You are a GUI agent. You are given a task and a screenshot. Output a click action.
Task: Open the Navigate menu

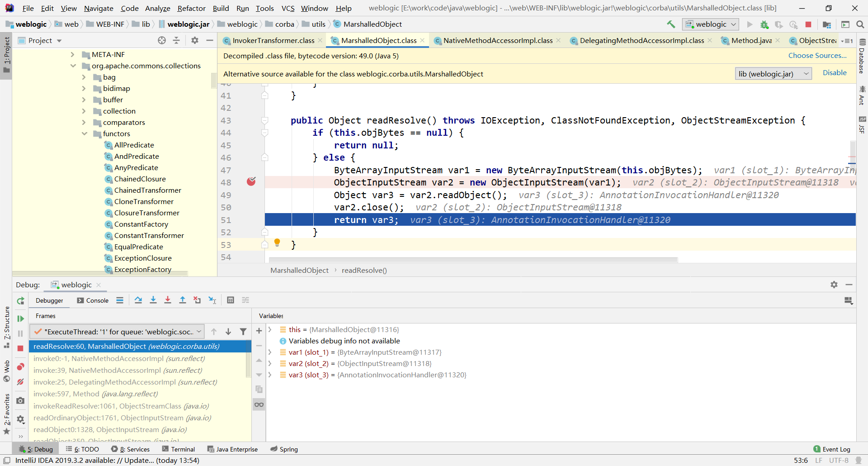click(x=99, y=8)
